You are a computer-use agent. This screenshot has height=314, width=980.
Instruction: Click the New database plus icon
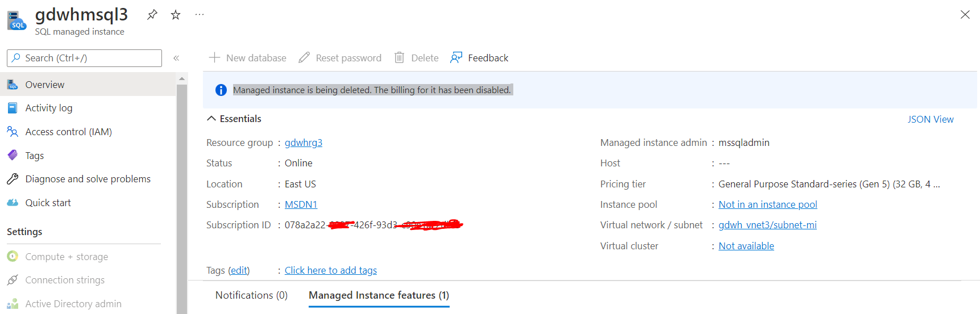tap(214, 57)
